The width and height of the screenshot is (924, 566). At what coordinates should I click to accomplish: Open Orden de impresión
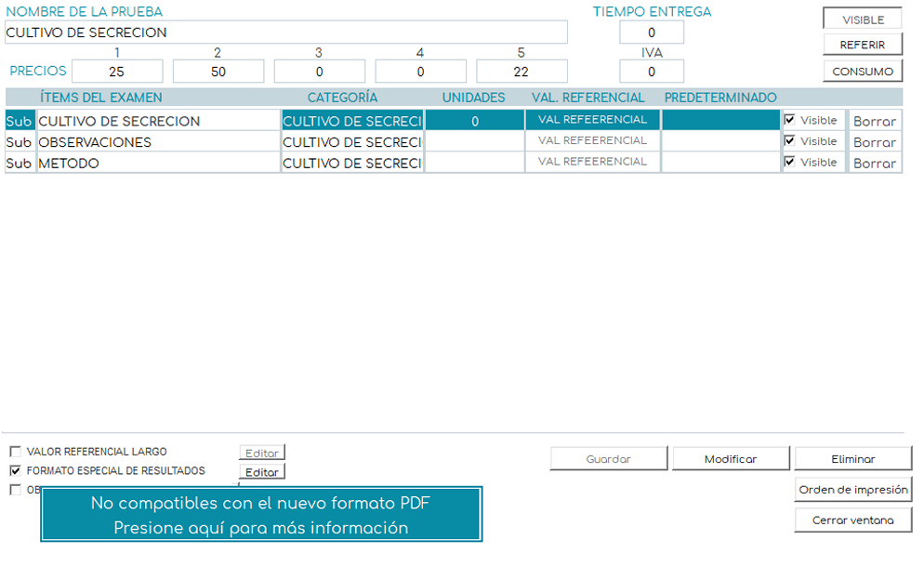pyautogui.click(x=852, y=490)
